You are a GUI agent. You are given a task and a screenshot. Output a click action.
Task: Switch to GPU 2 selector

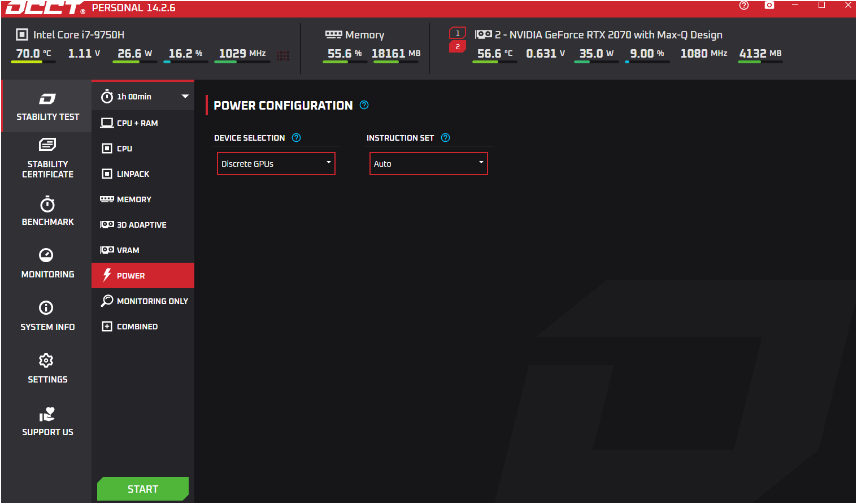[458, 46]
